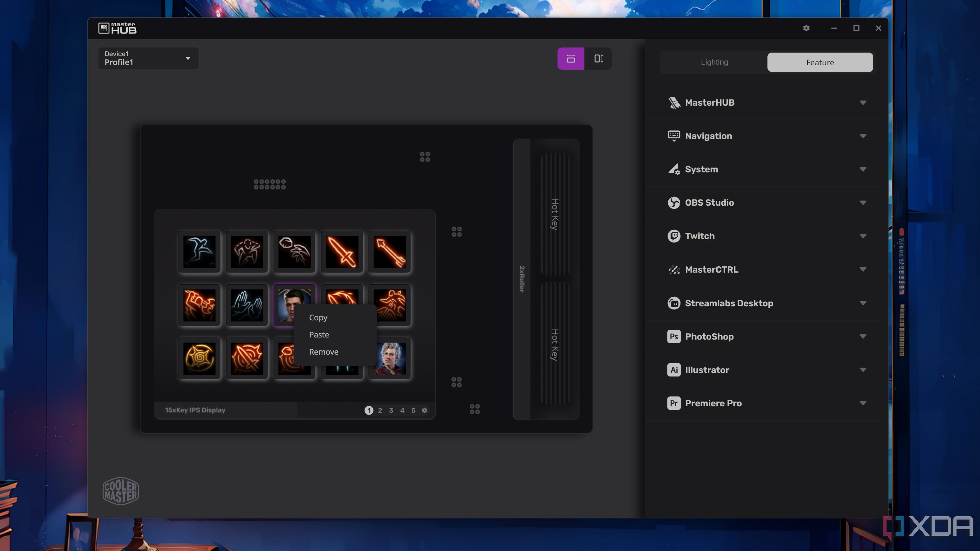
Task: Click page 2 of the key display
Action: [379, 410]
